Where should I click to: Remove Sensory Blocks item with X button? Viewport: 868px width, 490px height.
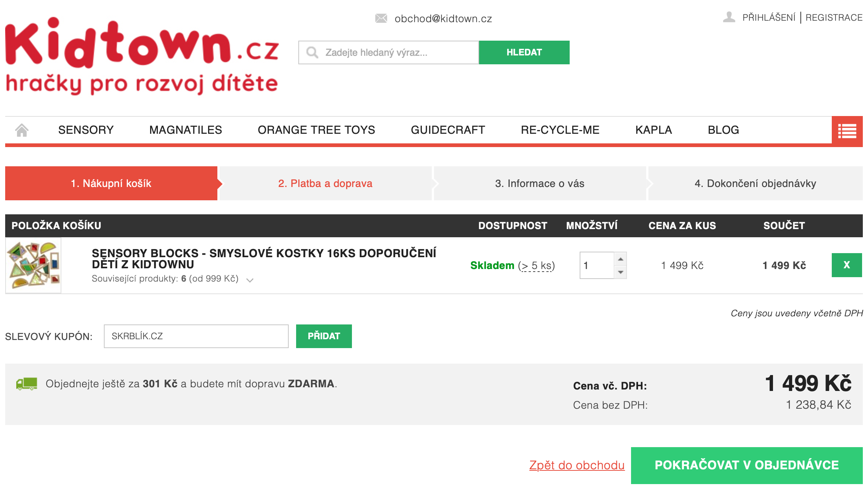coord(847,265)
